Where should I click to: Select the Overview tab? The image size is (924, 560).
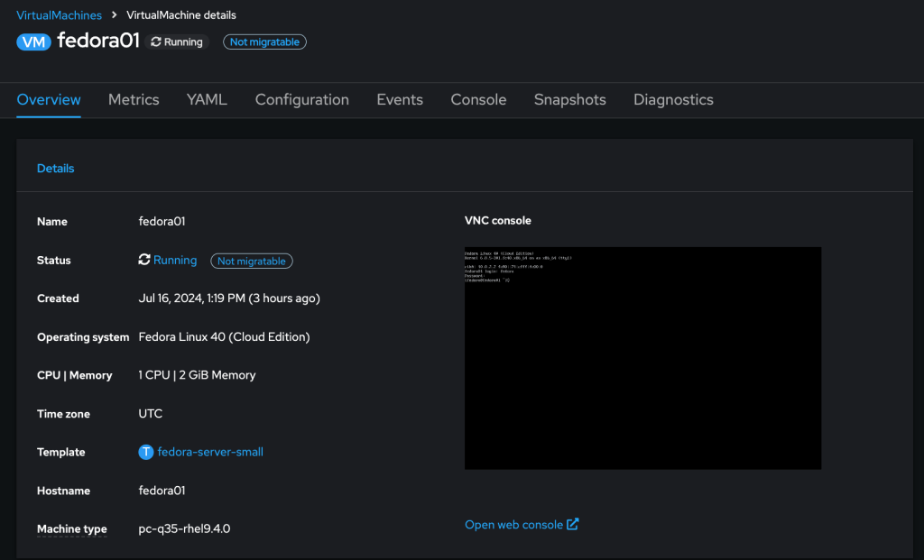click(x=49, y=100)
